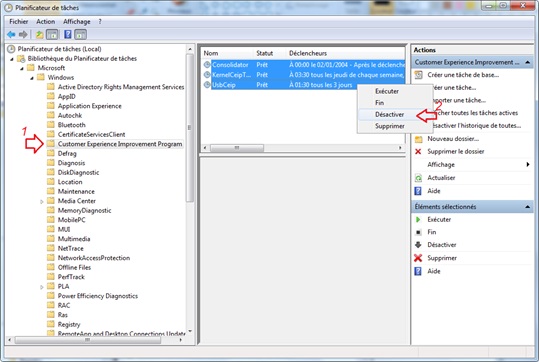The image size is (539, 362).
Task: Collapse the Éléments sélectionnés section
Action: click(x=527, y=207)
